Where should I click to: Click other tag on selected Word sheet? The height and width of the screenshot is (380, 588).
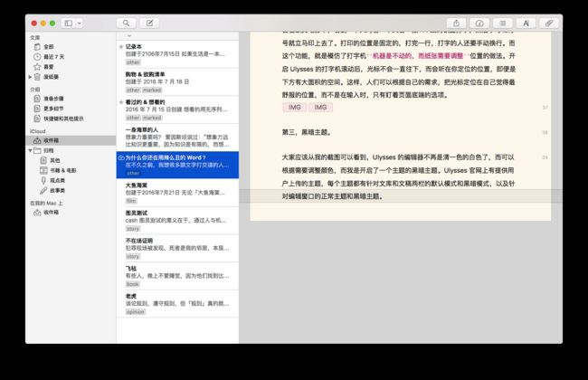coord(133,174)
